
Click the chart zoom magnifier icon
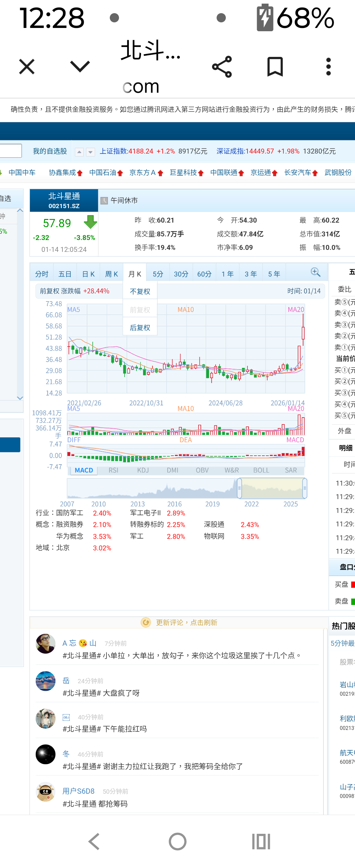click(x=316, y=272)
